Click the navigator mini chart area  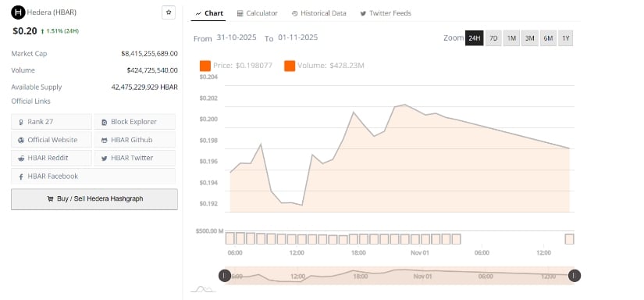[x=399, y=275]
